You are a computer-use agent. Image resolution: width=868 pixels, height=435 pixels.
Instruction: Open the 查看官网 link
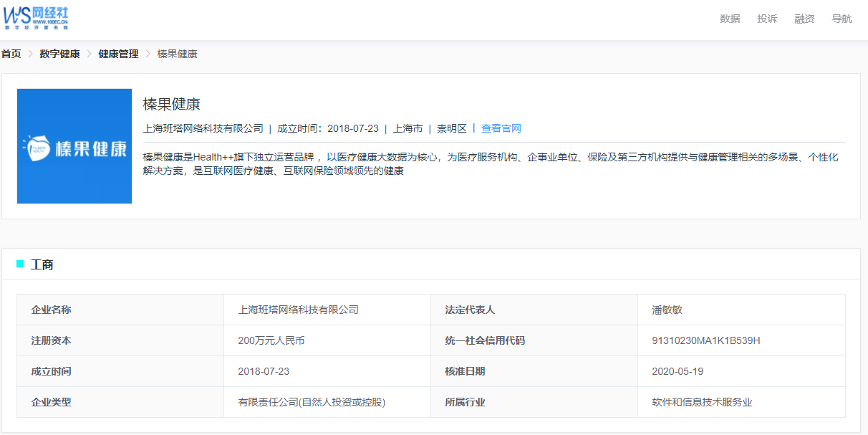[501, 128]
